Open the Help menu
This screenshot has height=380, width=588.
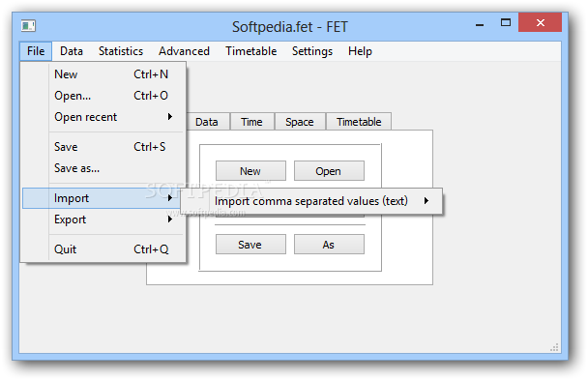coord(360,51)
